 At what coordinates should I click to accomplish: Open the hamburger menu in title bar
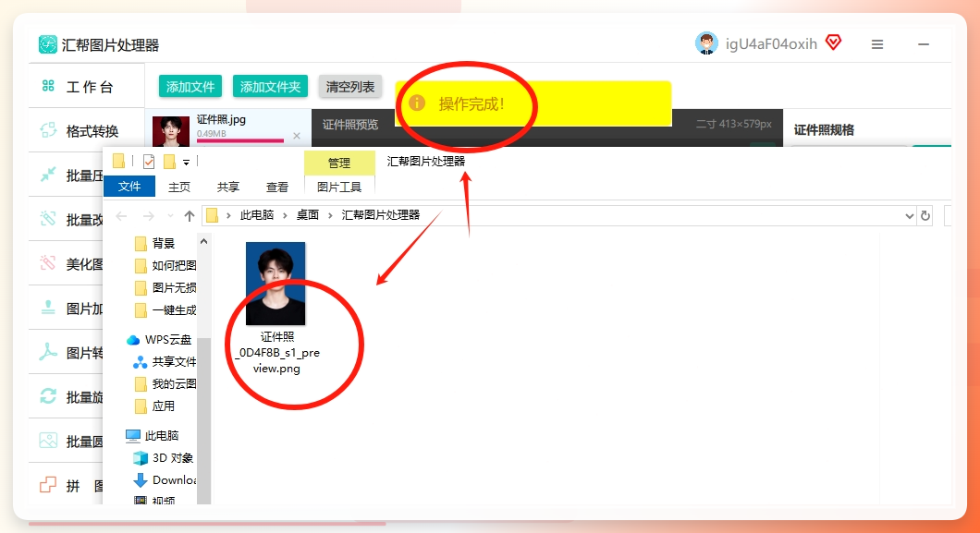pyautogui.click(x=877, y=44)
